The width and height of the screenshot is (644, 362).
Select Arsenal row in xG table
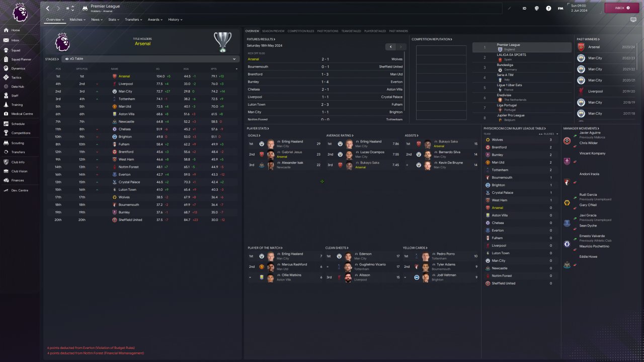tap(143, 77)
